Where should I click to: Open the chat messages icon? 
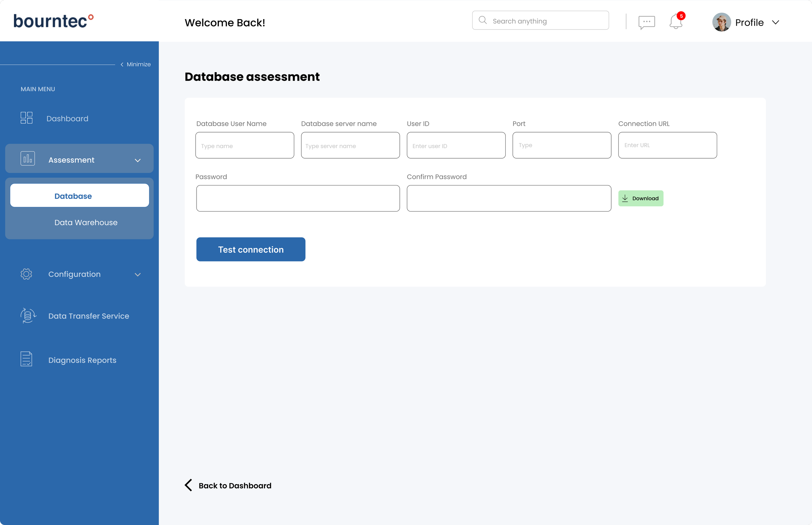646,22
